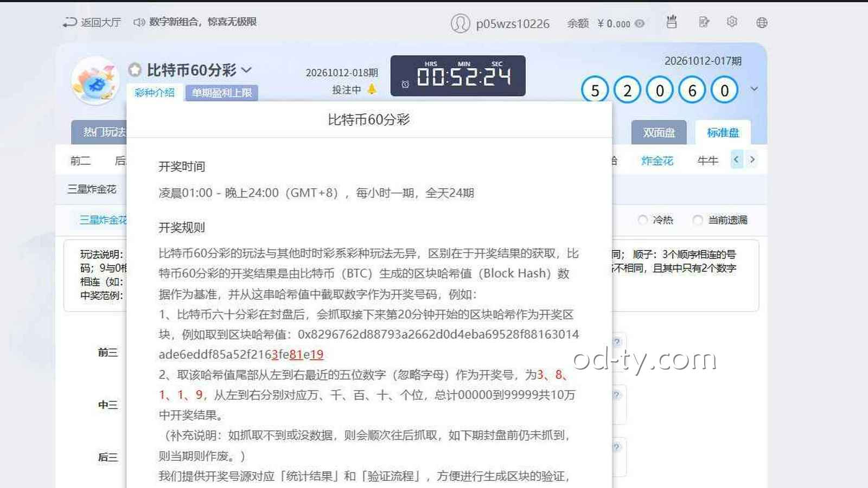Click the 返回大厅 link text
This screenshot has width=868, height=488.
[x=101, y=22]
